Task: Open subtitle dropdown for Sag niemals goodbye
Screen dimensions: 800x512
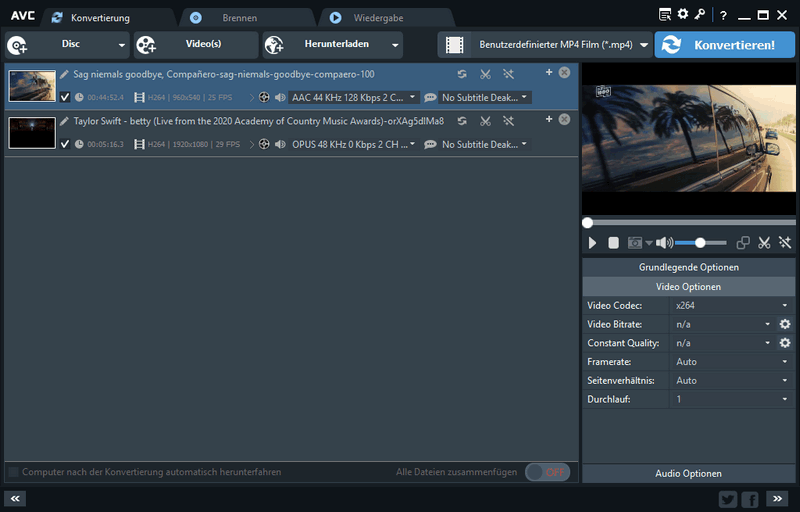Action: coord(484,97)
